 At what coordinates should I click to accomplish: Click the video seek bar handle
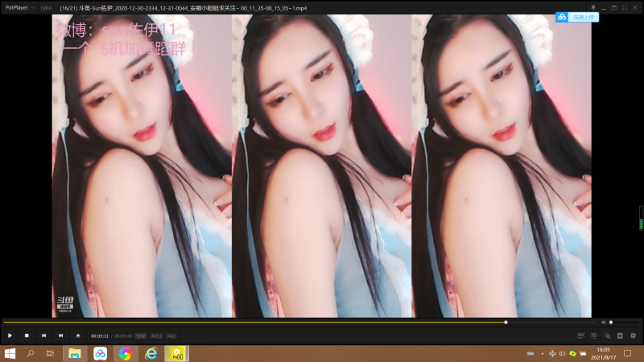click(506, 323)
